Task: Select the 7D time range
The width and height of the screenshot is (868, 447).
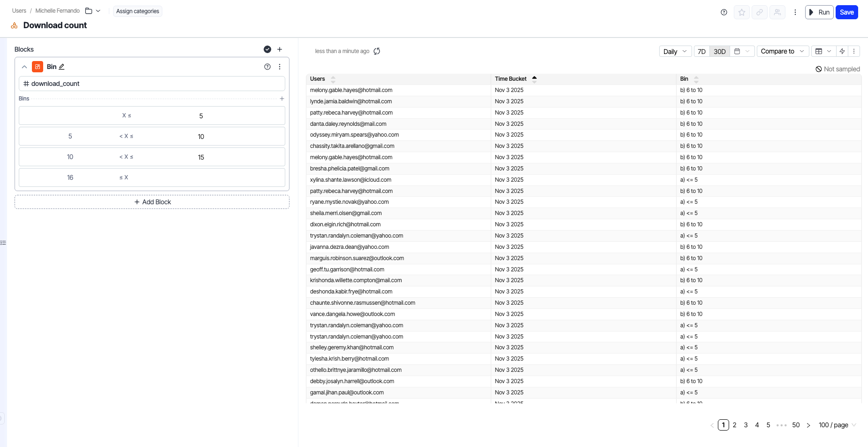Action: (701, 51)
